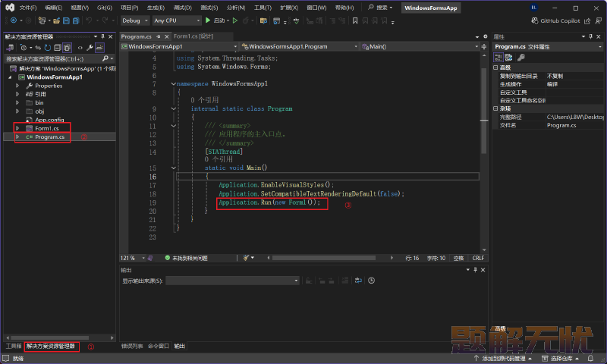Click the CRLF line ending indicator
Viewport: 607px width, 364px height.
tap(478, 258)
